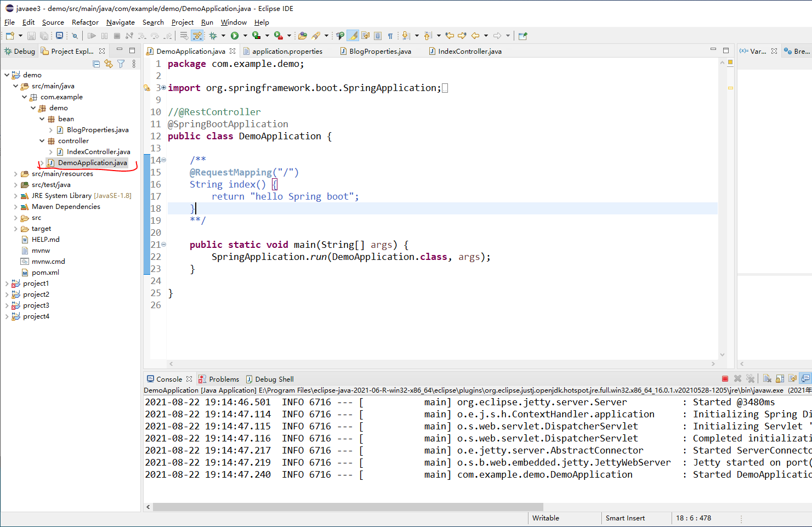The height and width of the screenshot is (527, 812).
Task: Click the Search flashlight icon
Action: click(x=316, y=36)
